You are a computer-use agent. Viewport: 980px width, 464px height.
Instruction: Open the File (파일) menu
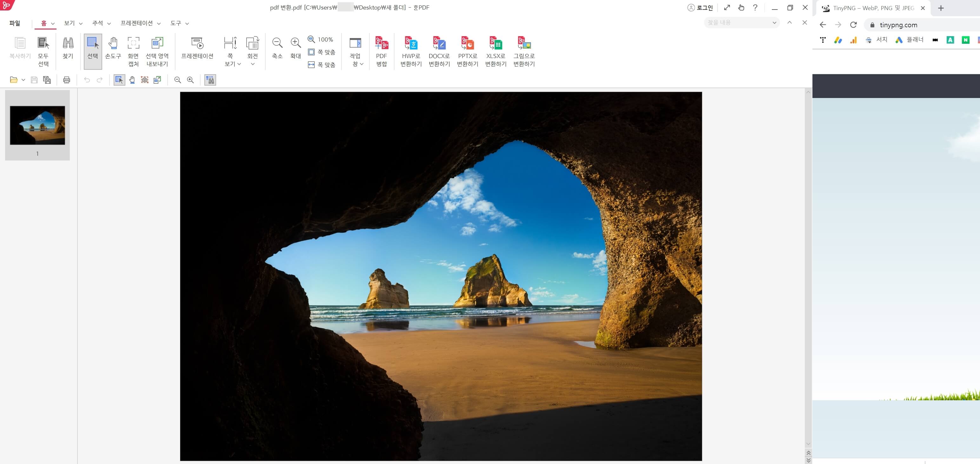click(15, 23)
